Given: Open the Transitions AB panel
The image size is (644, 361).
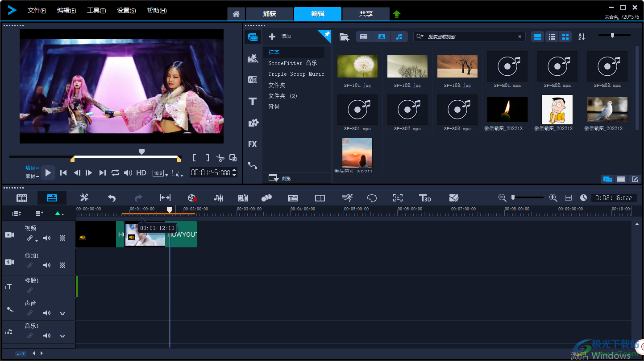Looking at the screenshot, I should pyautogui.click(x=253, y=80).
